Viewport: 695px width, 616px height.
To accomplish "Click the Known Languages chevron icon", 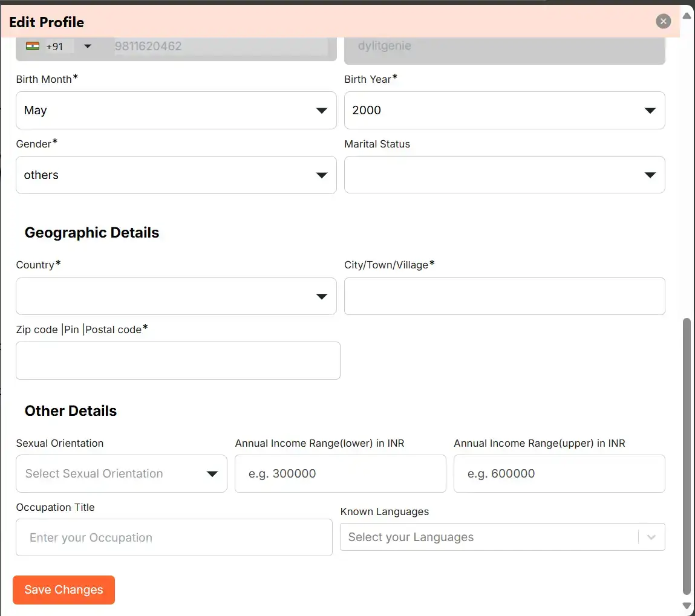I will tap(651, 537).
